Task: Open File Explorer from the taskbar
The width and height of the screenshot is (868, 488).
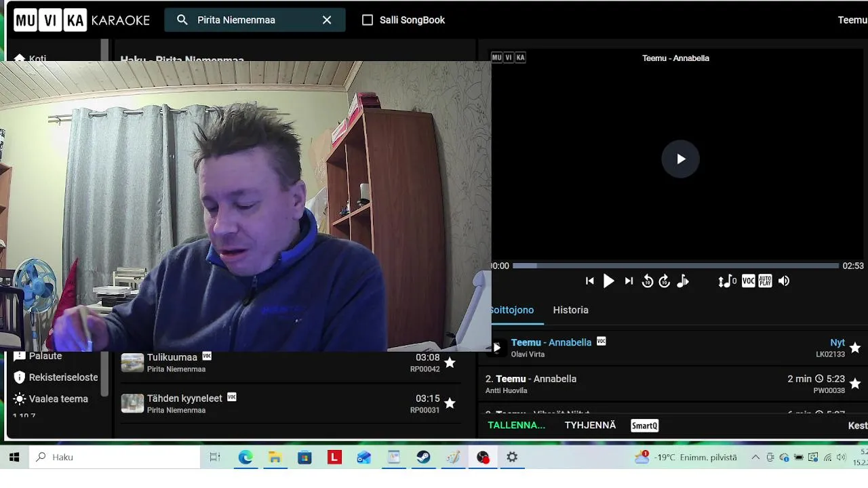Action: coord(275,457)
